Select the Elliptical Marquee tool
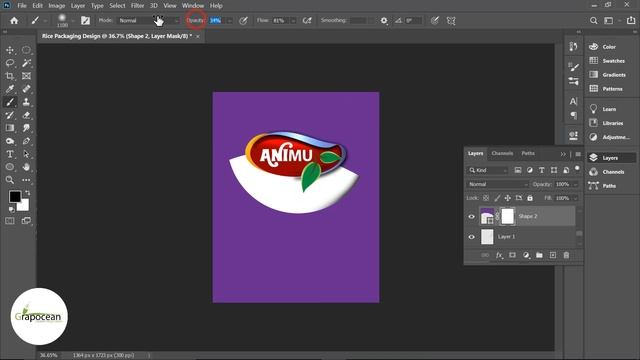This screenshot has height=360, width=640. point(26,50)
